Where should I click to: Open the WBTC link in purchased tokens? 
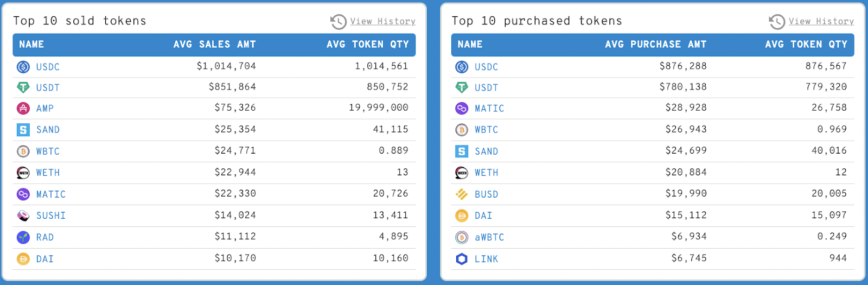pyautogui.click(x=486, y=130)
